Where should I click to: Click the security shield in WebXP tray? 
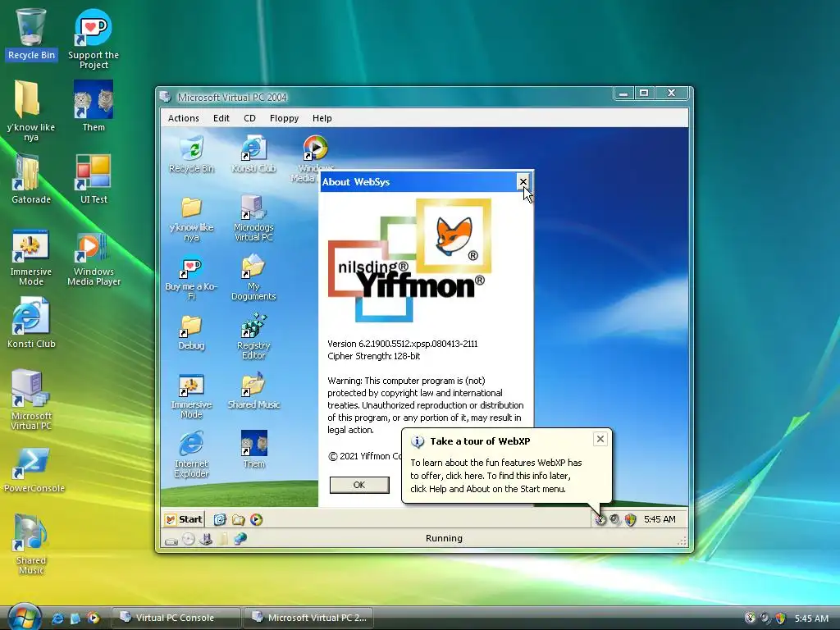tap(630, 519)
